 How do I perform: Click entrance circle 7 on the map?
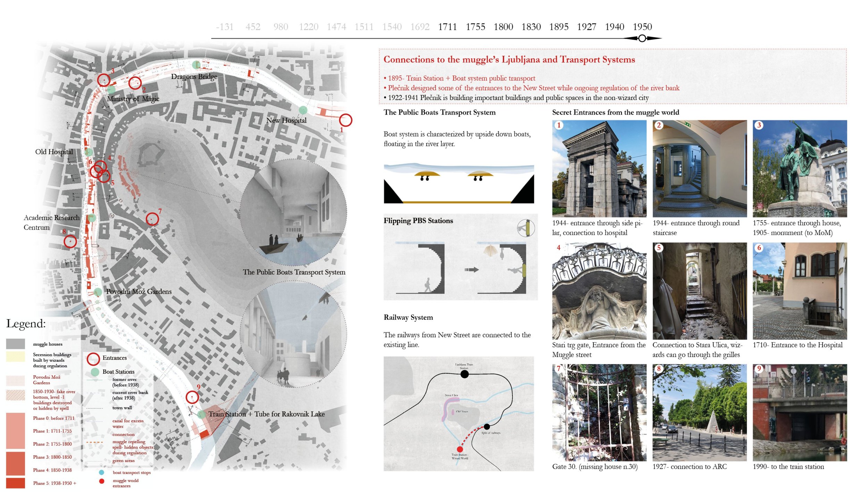point(152,219)
